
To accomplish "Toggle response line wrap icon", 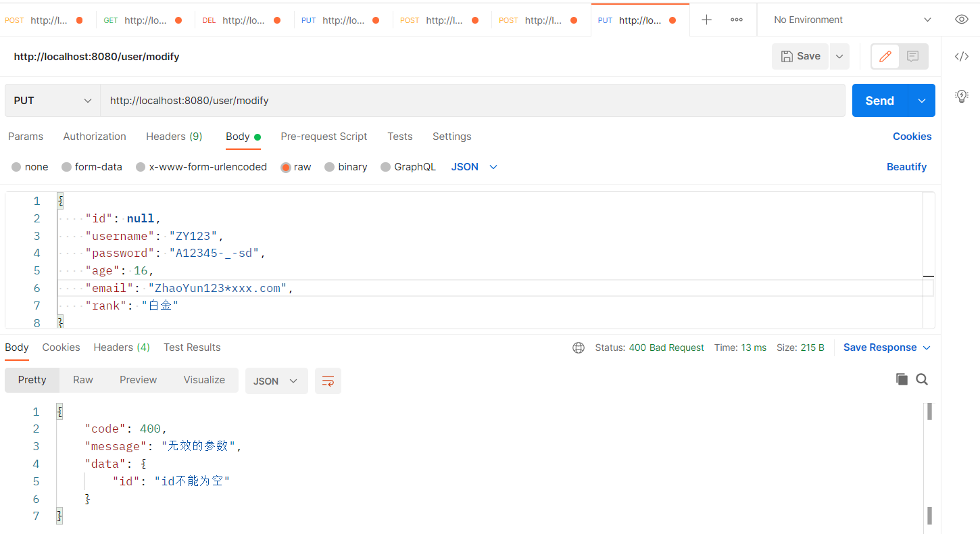I will [328, 381].
